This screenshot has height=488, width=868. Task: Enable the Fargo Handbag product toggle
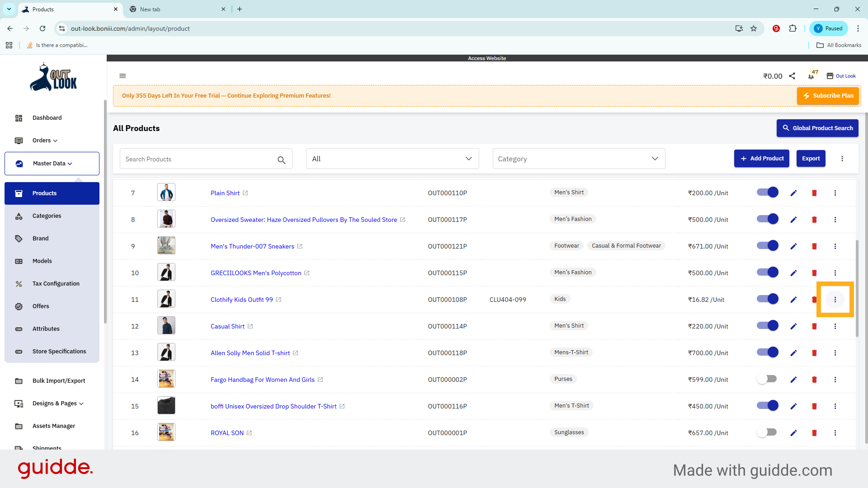point(767,379)
